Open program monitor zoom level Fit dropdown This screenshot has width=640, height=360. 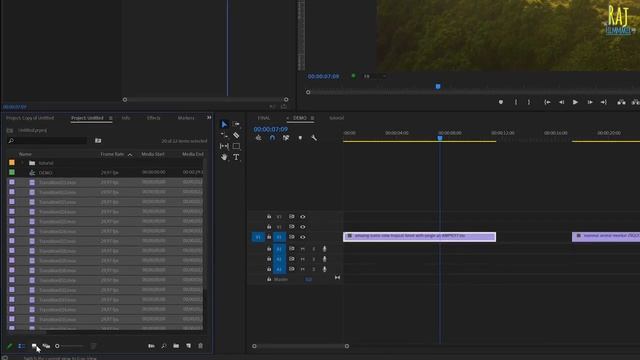pyautogui.click(x=375, y=76)
